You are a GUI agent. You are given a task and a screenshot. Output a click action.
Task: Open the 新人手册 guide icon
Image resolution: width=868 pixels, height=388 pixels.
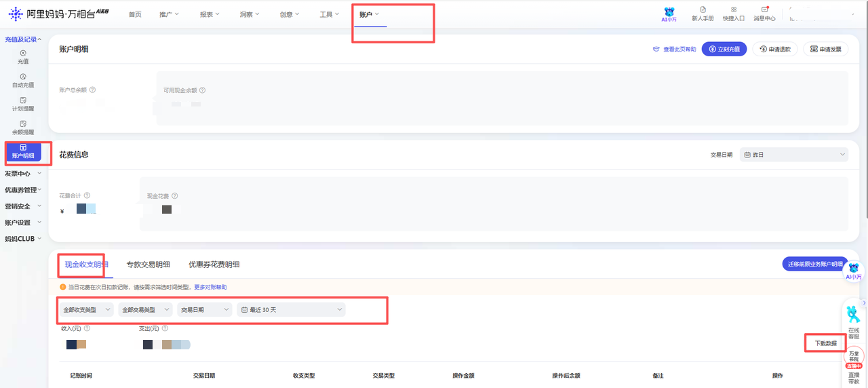[703, 14]
